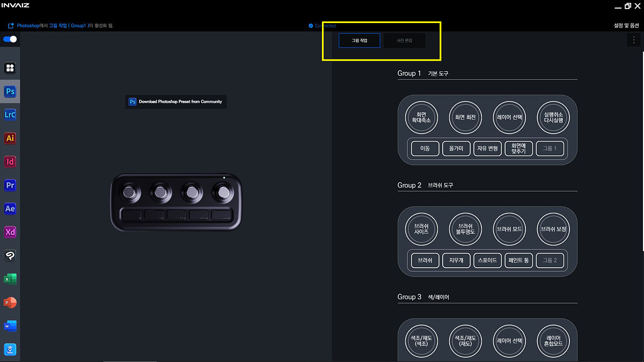Viewport: 644px width, 362px height.
Task: Select the Adobe XD sidebar icon
Action: pos(10,232)
